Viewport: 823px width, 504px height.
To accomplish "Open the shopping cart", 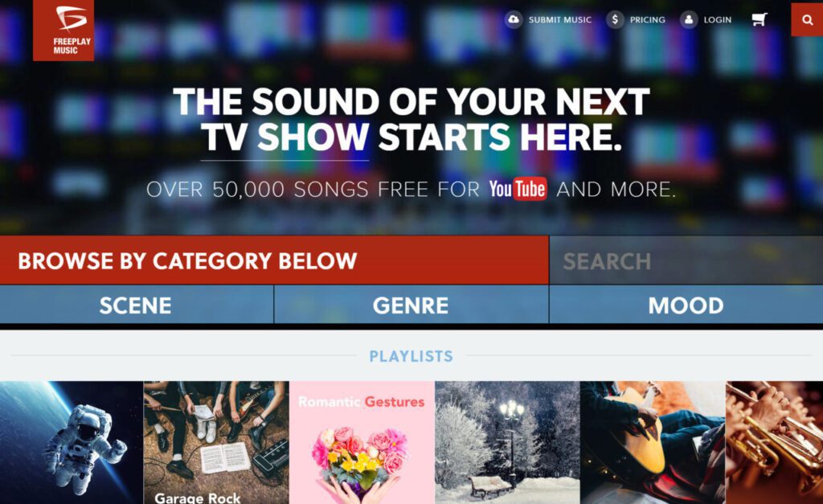I will tap(759, 19).
